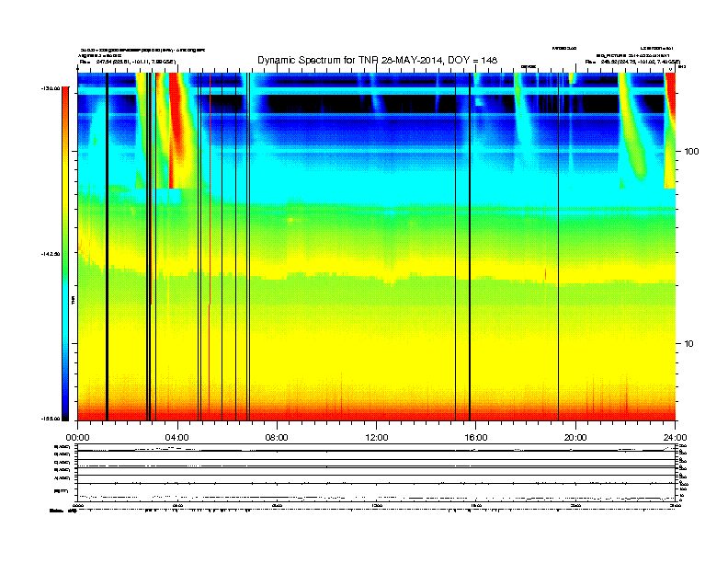This screenshot has height=563, width=728.
Task: Click the 100 frequency axis label
Action: (691, 152)
